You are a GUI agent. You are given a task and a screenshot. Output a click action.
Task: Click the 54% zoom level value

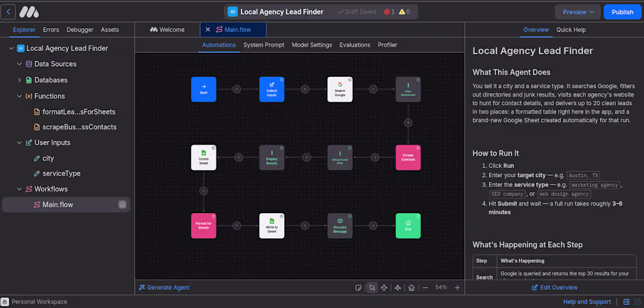pyautogui.click(x=441, y=288)
